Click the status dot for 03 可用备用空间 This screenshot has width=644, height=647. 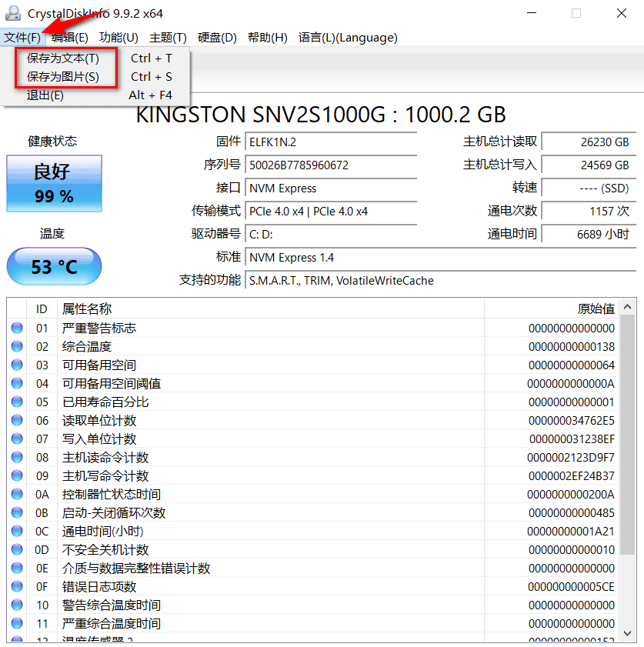click(17, 365)
